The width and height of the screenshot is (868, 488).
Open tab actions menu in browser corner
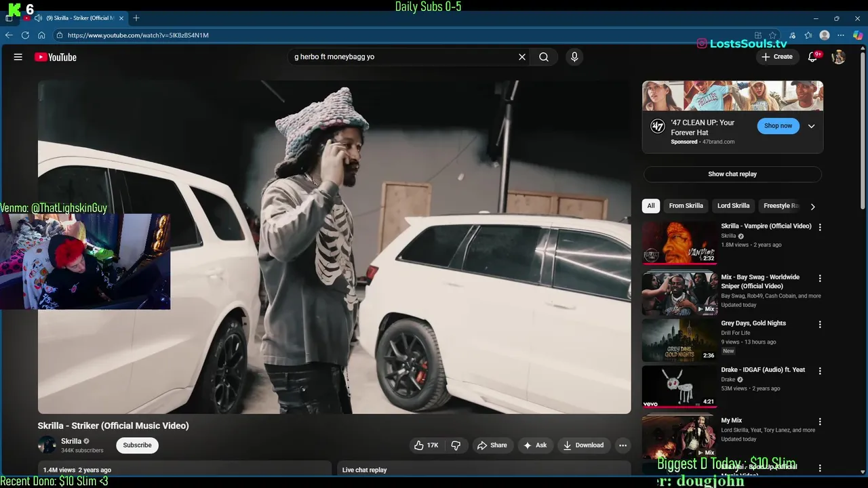(9, 18)
